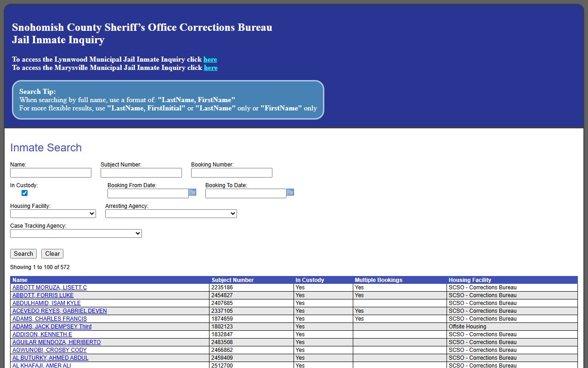Open the Booking To Date calendar icon
Image resolution: width=588 pixels, height=368 pixels.
(290, 192)
